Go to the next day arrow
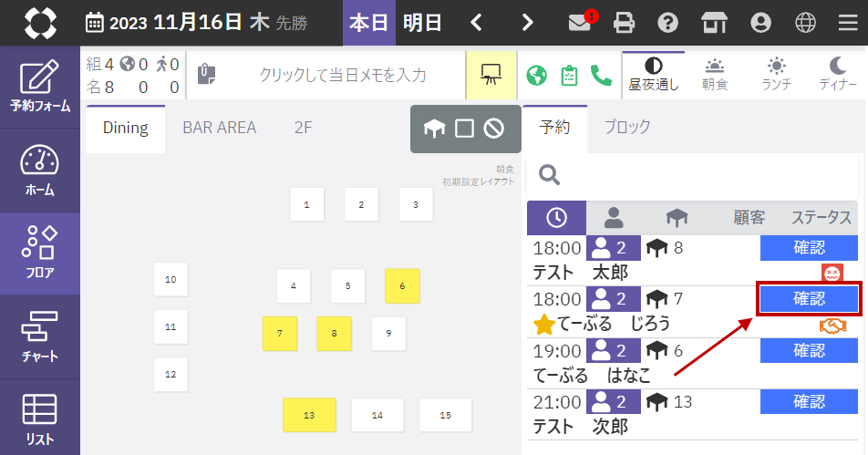The height and width of the screenshot is (455, 868). point(527,23)
